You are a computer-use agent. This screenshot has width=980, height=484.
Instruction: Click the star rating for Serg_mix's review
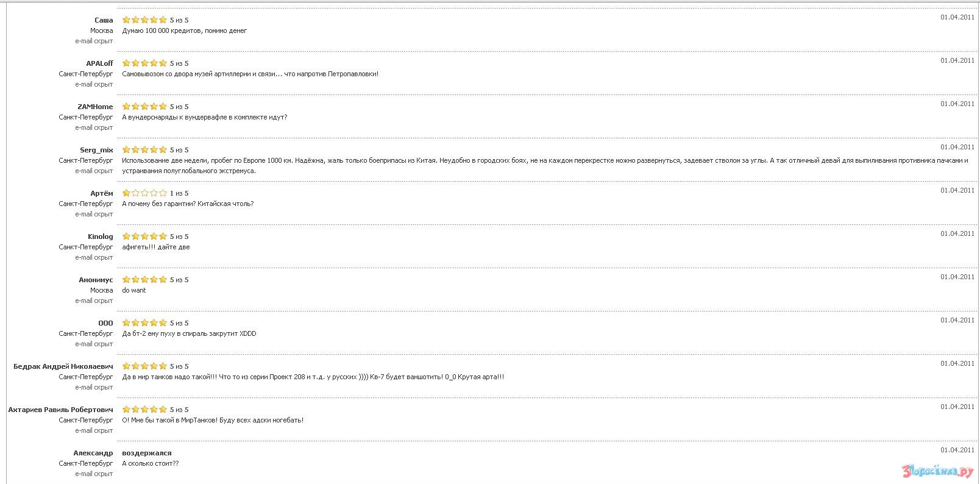pyautogui.click(x=144, y=150)
